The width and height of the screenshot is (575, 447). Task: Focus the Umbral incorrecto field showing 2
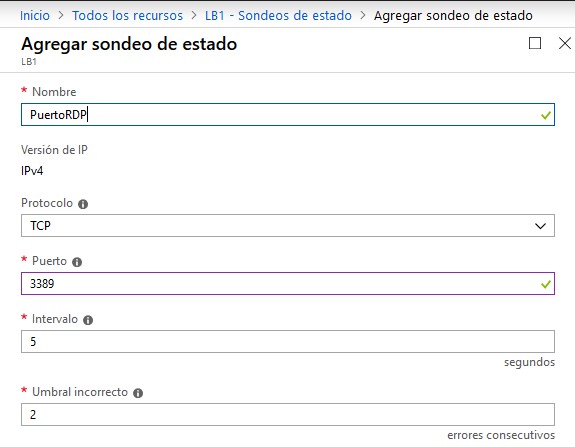[288, 414]
